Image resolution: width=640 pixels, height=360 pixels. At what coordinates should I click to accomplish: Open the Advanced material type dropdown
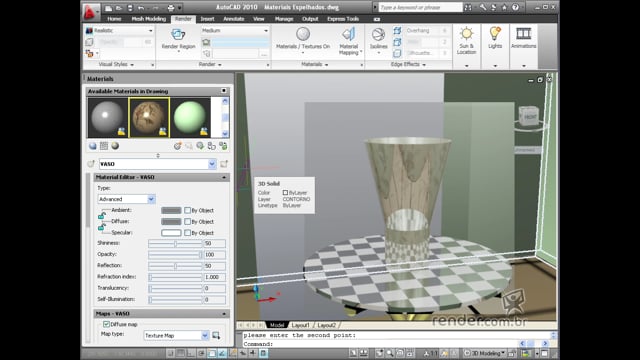151,199
